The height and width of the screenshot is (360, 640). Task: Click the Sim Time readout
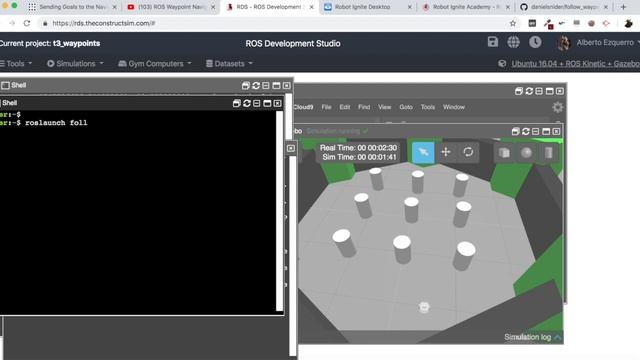pos(359,157)
